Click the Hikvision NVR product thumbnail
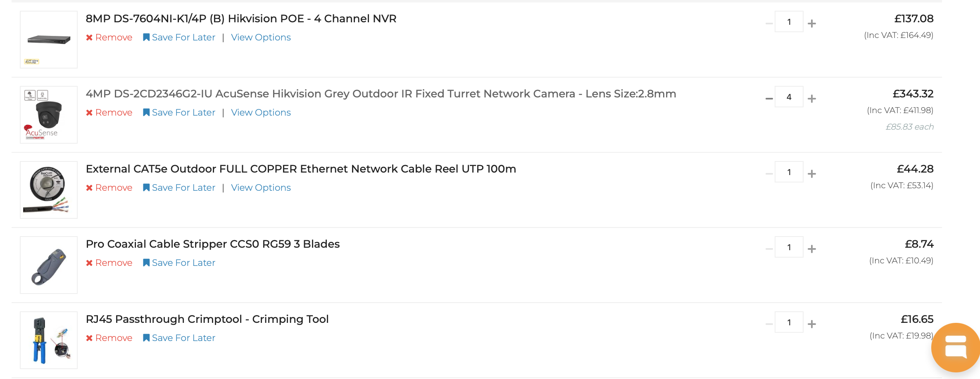The width and height of the screenshot is (980, 379). (48, 39)
